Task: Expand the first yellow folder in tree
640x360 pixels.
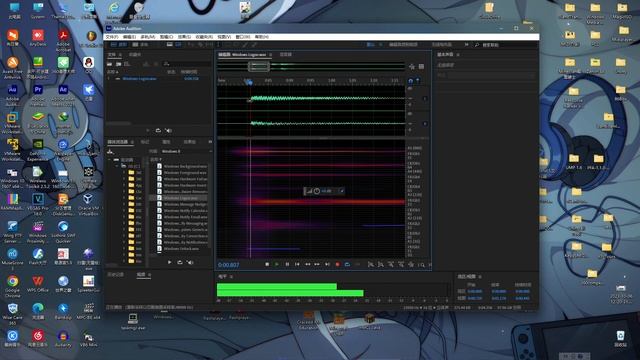Action: [x=124, y=173]
